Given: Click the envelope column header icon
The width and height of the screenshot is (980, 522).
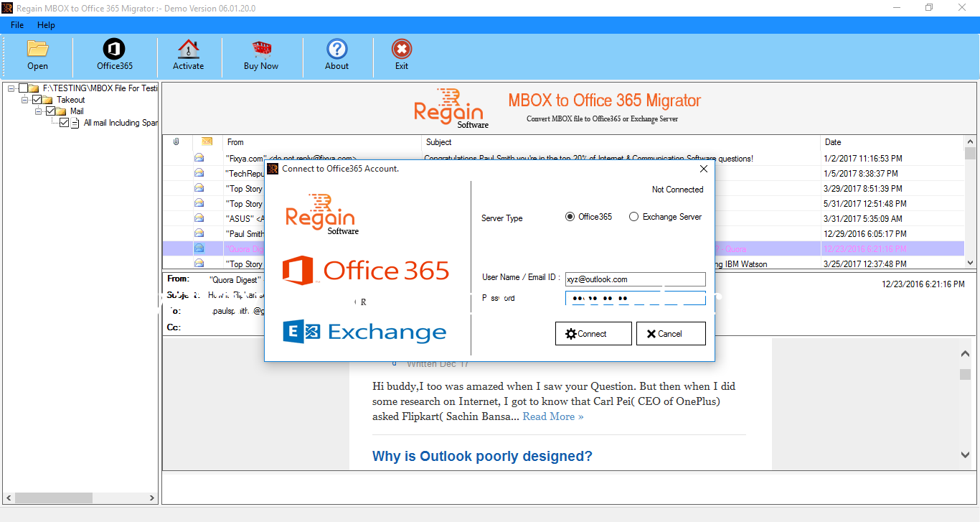Looking at the screenshot, I should 207,141.
